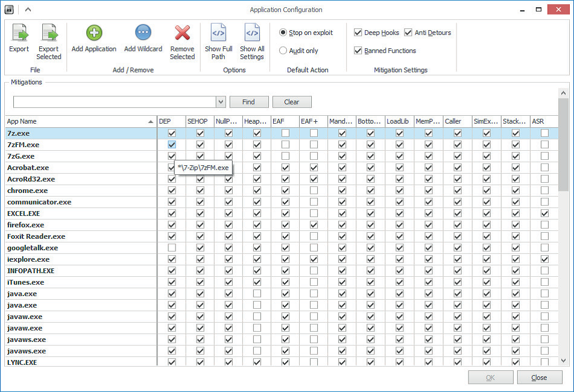
Task: Click the vertical scrollbar thumb
Action: tap(563, 144)
